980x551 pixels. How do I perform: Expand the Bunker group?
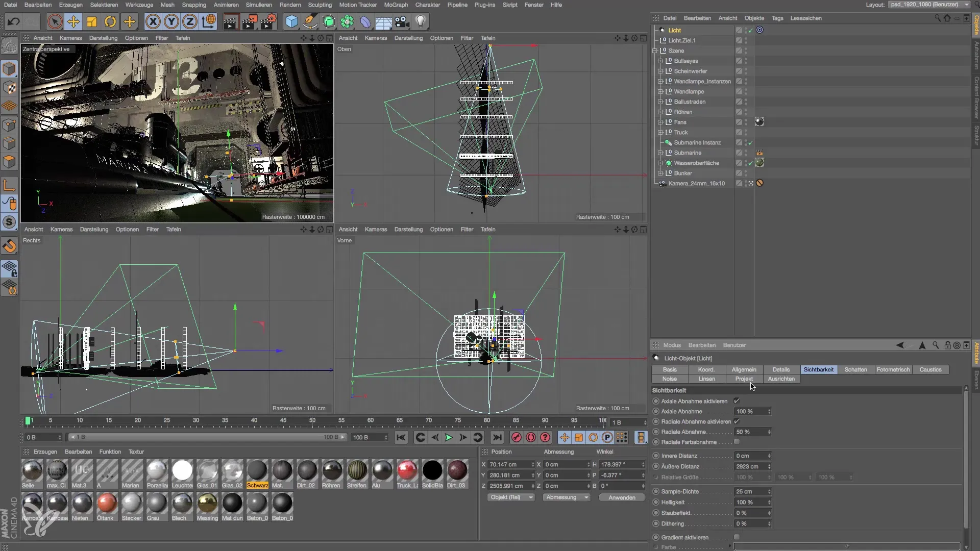[660, 173]
